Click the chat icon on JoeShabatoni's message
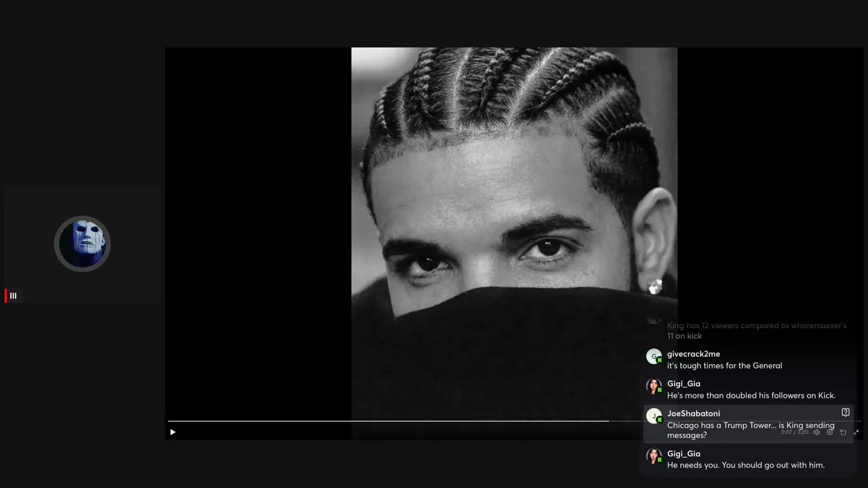The image size is (868, 488). [x=845, y=412]
